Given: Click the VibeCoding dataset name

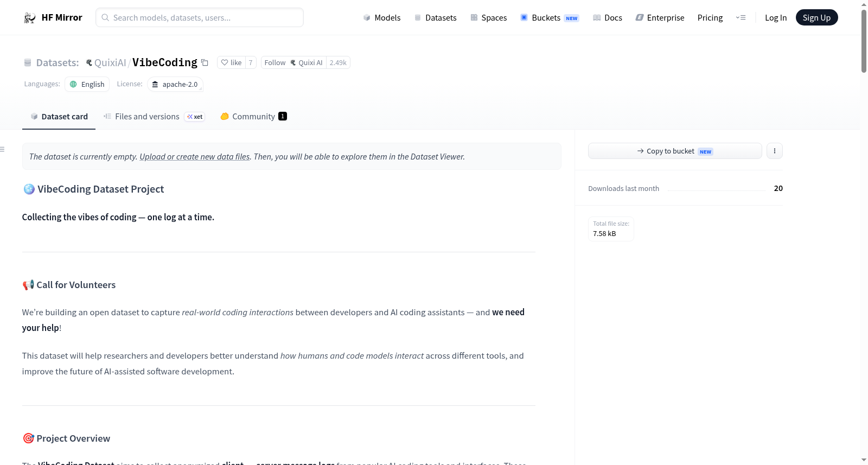Looking at the screenshot, I should click(165, 62).
